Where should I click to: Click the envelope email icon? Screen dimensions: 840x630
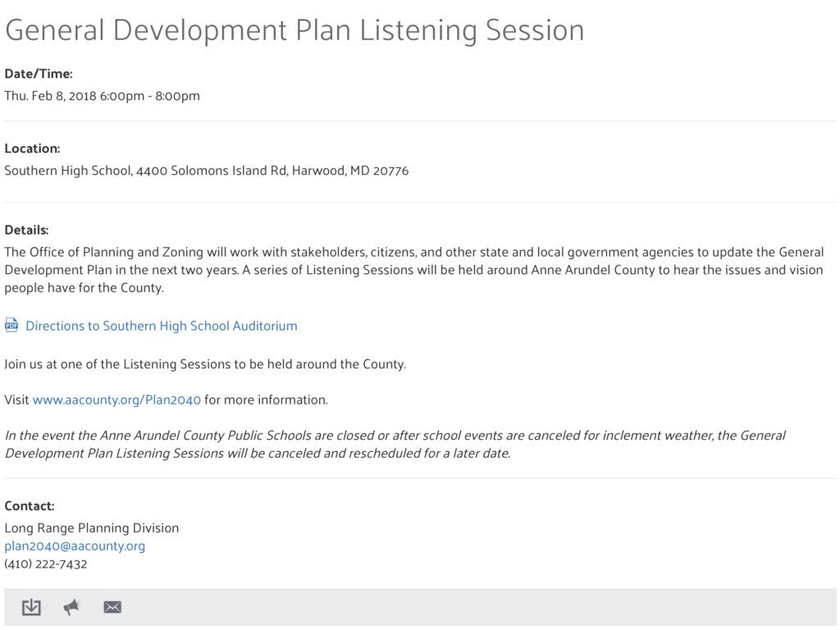click(x=112, y=607)
